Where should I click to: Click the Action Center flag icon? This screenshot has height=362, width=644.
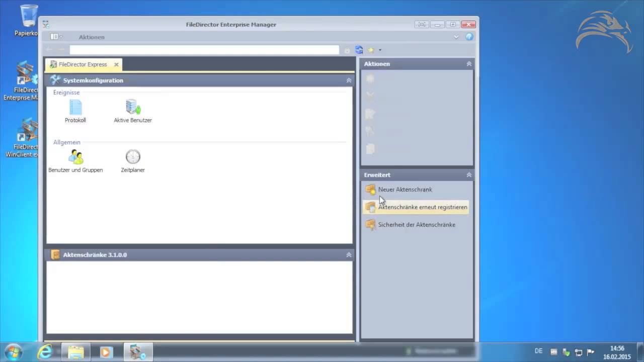click(x=591, y=352)
